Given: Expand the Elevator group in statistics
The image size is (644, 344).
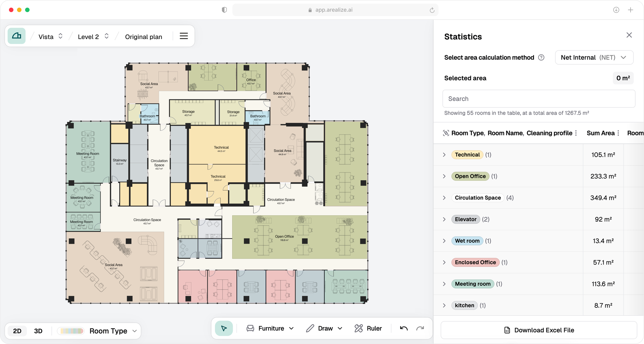Looking at the screenshot, I should tap(444, 219).
